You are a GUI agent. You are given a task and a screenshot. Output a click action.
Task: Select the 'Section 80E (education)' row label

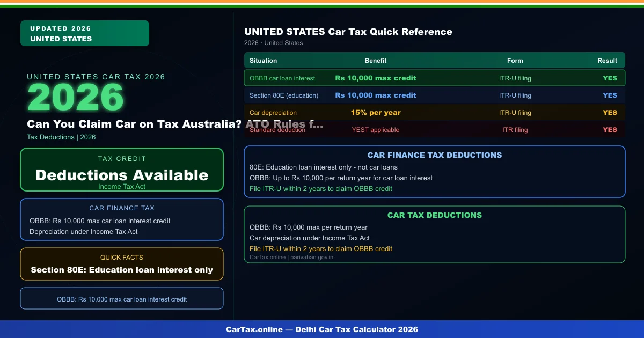(x=284, y=95)
